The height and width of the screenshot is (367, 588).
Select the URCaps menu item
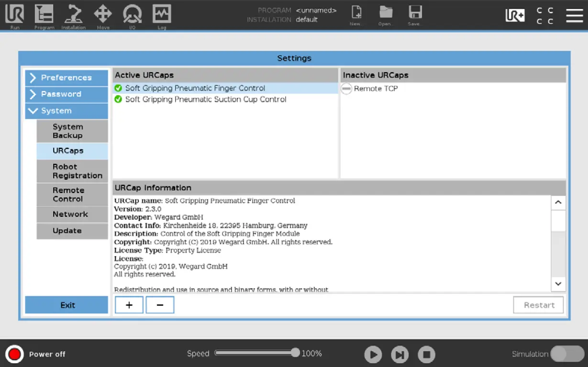[x=72, y=151]
